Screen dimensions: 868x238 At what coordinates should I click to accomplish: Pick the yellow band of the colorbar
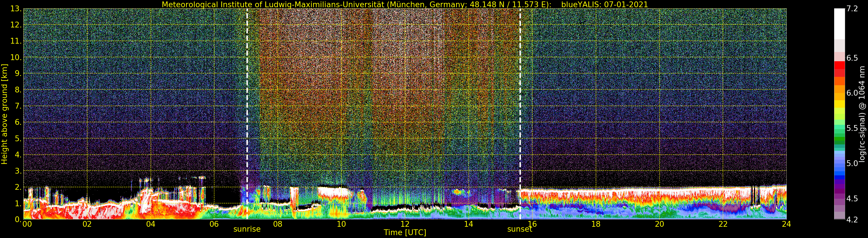coord(839,104)
